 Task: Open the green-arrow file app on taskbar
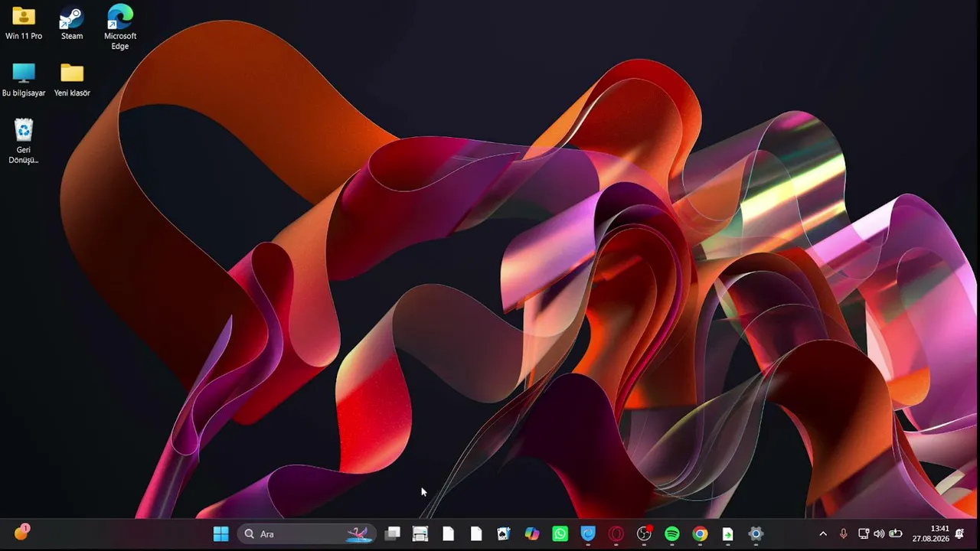click(x=728, y=533)
